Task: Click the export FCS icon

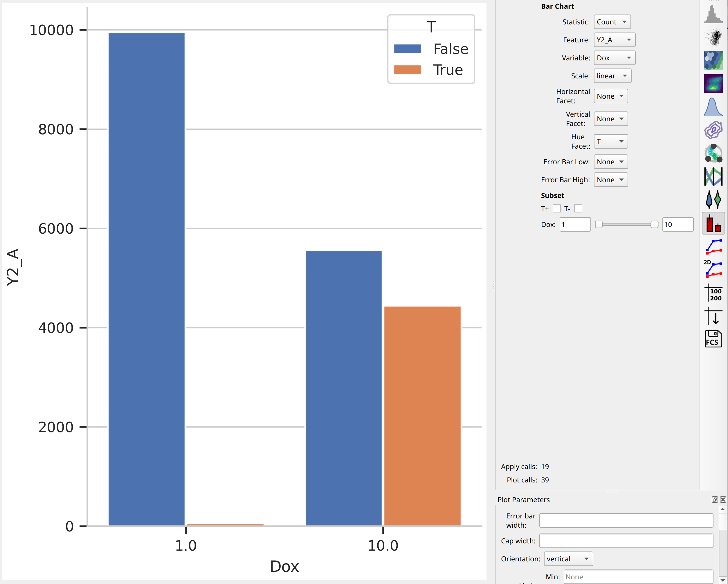Action: [713, 338]
